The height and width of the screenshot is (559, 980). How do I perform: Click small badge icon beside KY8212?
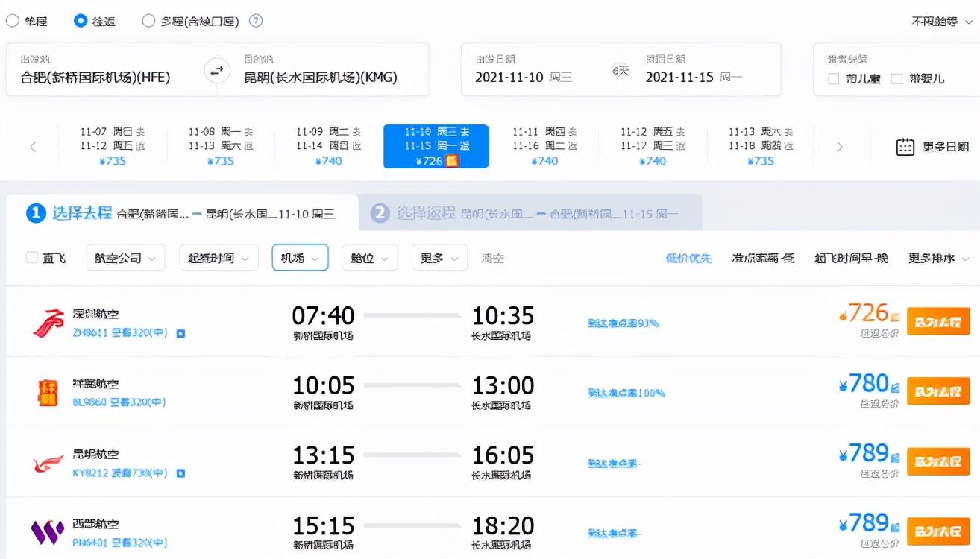tap(180, 473)
